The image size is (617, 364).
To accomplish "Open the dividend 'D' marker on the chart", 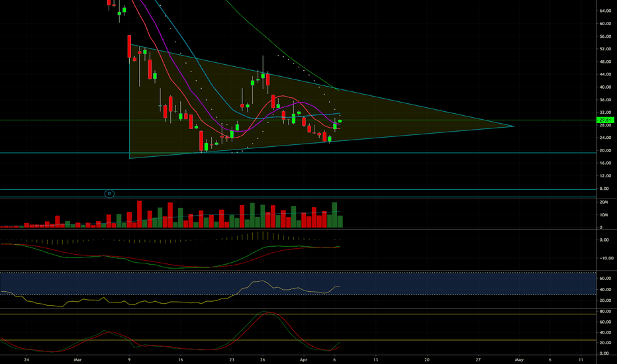I will (x=109, y=194).
